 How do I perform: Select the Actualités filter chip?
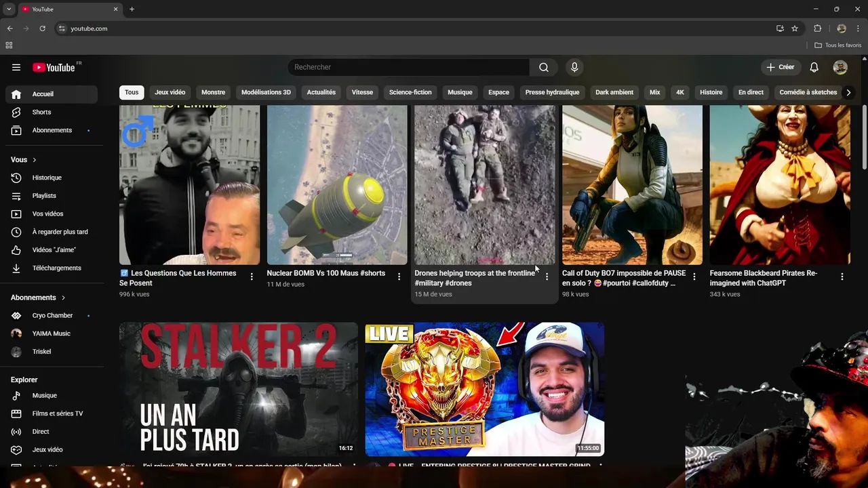[321, 92]
